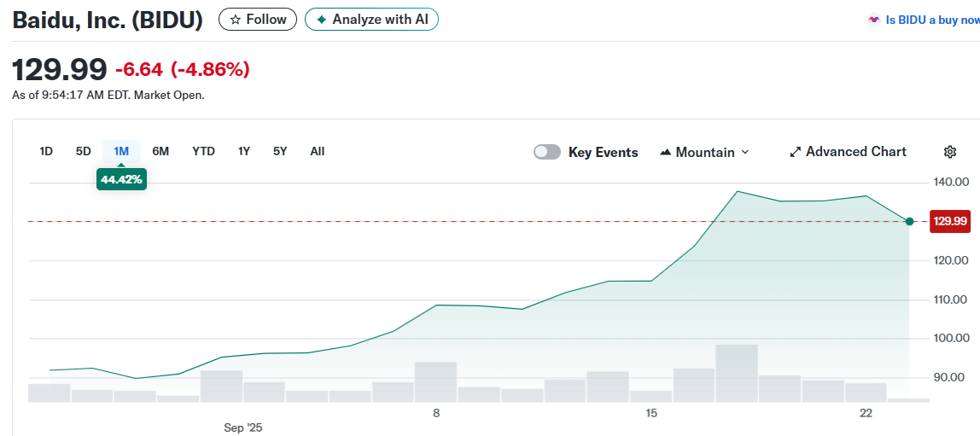Click the large 129.99 current price
Image resolution: width=980 pixels, height=436 pixels.
(x=60, y=69)
